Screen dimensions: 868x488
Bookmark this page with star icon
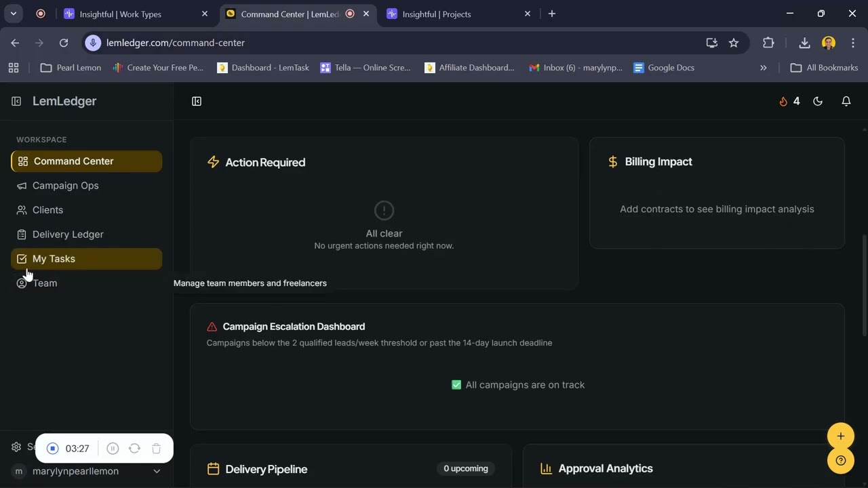[x=734, y=43]
